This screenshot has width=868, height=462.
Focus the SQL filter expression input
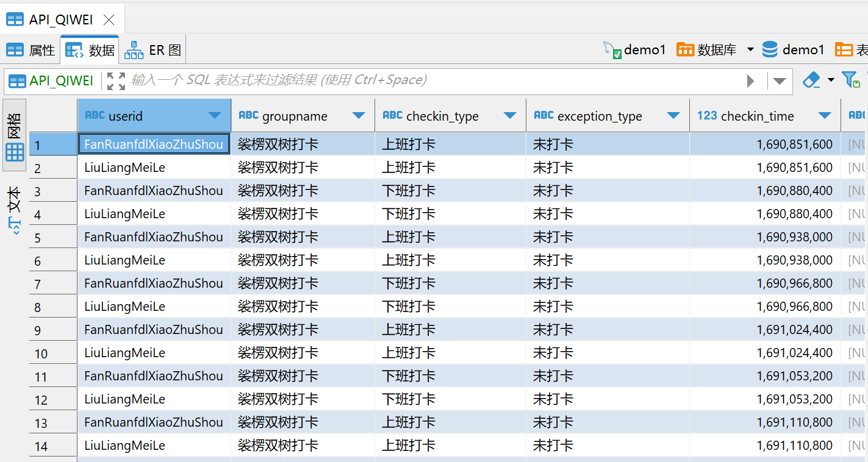[x=434, y=80]
